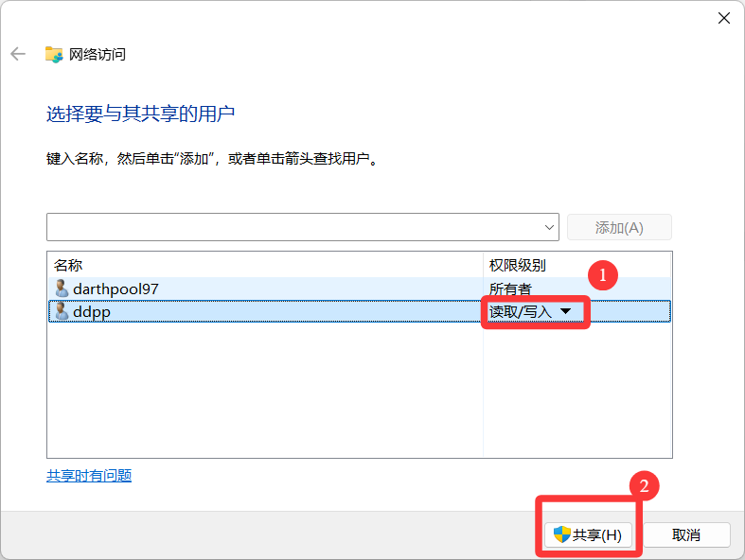Viewport: 745px width, 560px height.
Task: Click inside the user name text field
Action: (293, 227)
